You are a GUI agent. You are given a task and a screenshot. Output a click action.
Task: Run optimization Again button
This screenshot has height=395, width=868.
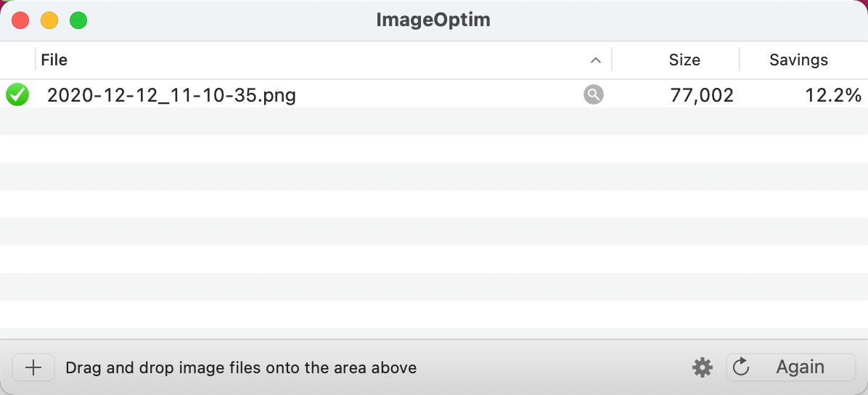coord(791,367)
